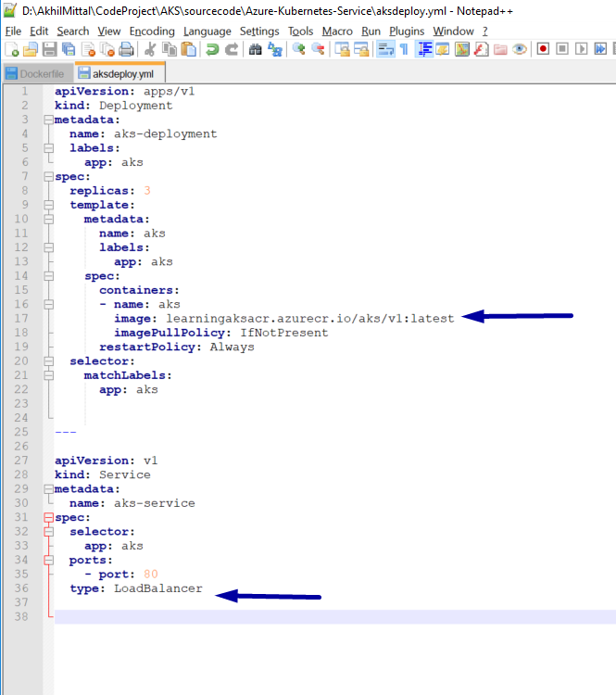Zoom out using the magnifier minus icon
Viewport: 616px width, 695px height.
click(318, 49)
